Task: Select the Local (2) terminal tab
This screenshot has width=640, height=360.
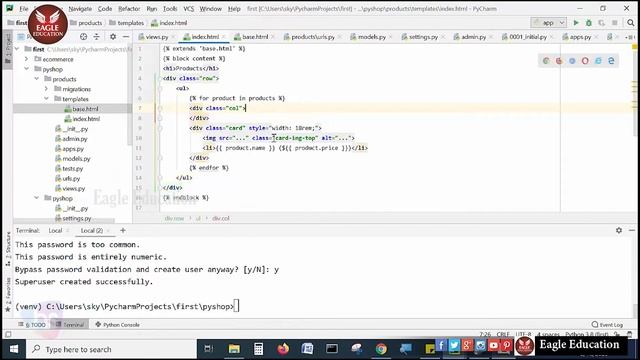Action: [91, 231]
